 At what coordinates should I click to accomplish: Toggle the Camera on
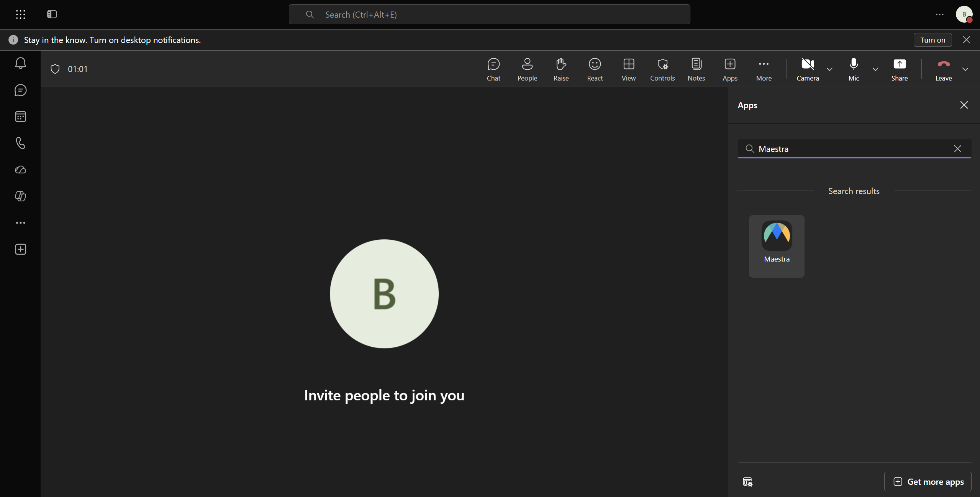[x=808, y=69]
